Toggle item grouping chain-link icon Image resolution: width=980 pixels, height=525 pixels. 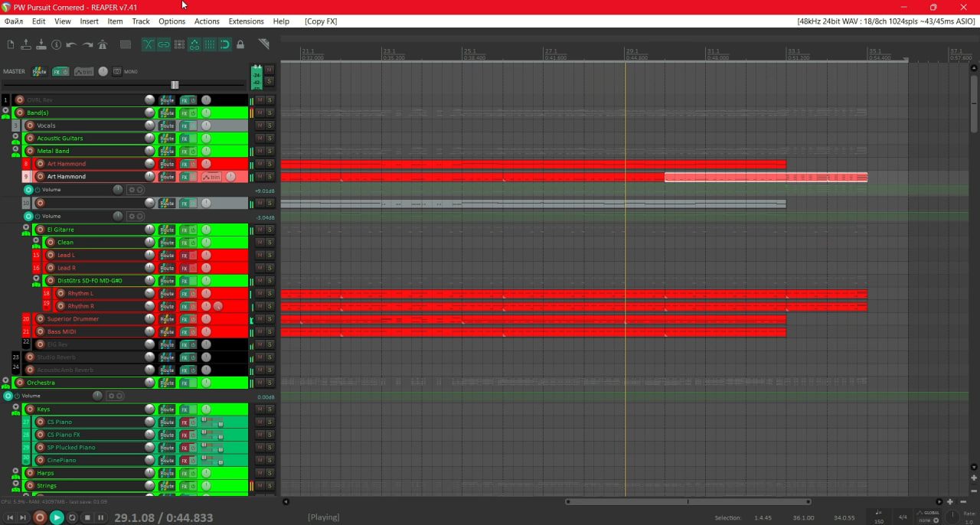(163, 44)
